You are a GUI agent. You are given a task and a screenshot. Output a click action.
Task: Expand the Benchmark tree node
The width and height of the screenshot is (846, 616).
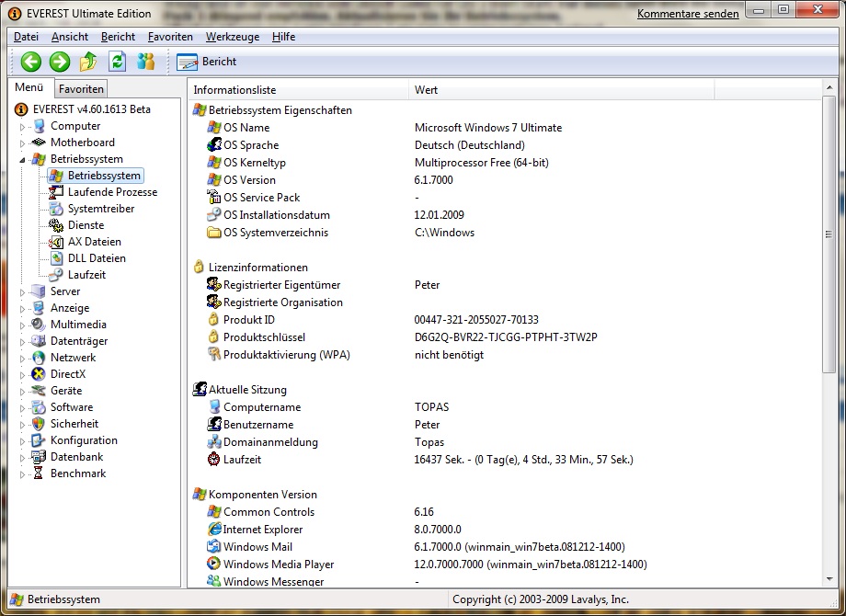pyautogui.click(x=22, y=474)
